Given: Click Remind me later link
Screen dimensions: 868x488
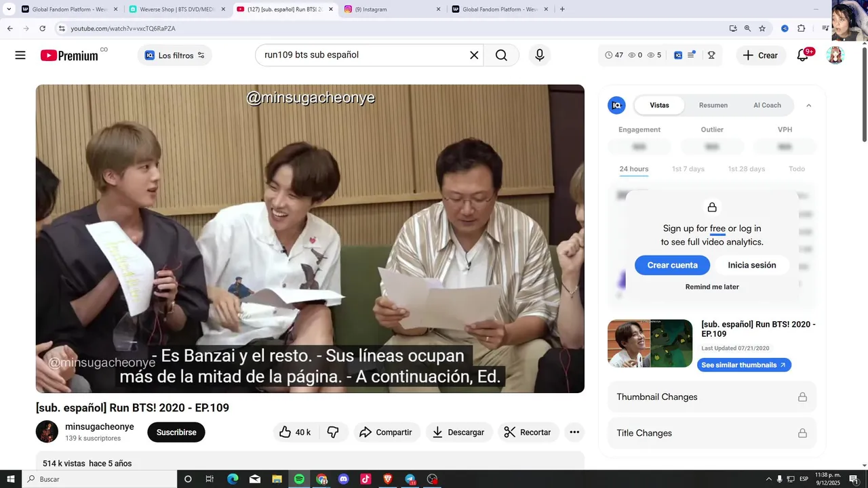Looking at the screenshot, I should pos(712,287).
